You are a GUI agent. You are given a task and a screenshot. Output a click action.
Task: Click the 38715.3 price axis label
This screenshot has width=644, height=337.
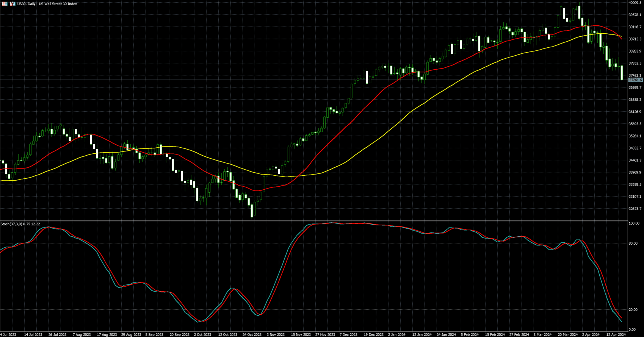coord(635,39)
